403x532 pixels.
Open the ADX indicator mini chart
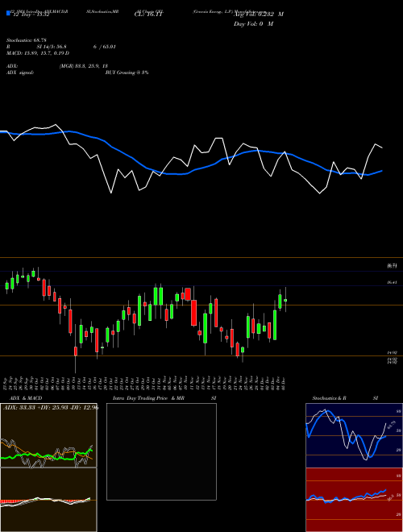pos(48,435)
